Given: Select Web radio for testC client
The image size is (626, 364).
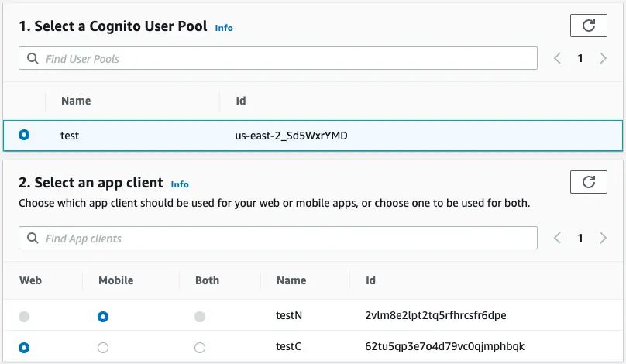Looking at the screenshot, I should coord(24,348).
